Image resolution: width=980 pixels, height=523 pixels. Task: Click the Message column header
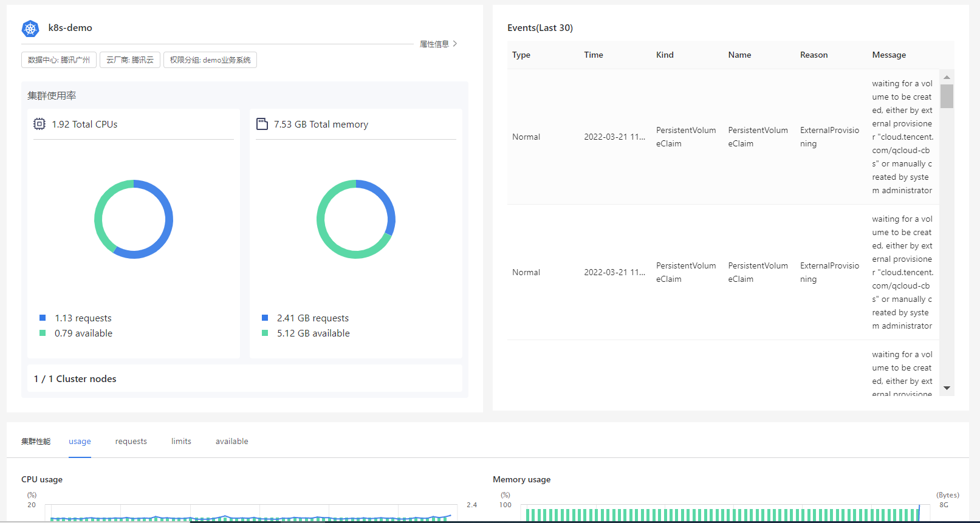pos(889,55)
